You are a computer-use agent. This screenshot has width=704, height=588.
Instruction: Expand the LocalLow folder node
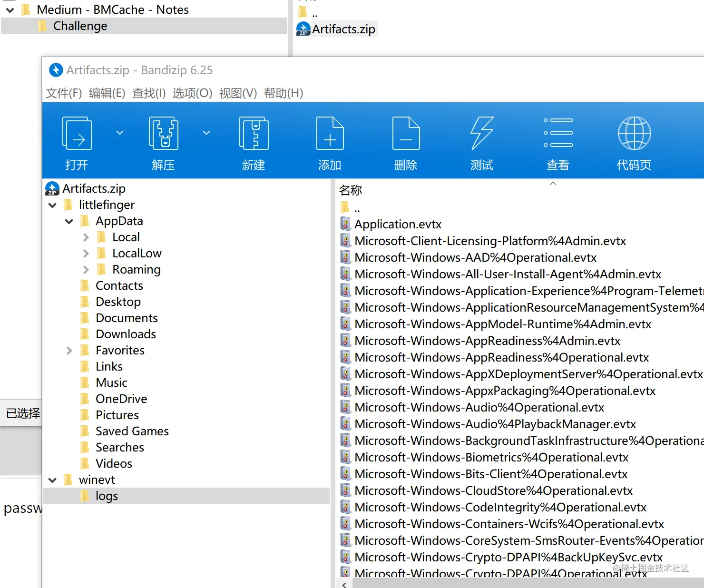click(86, 254)
